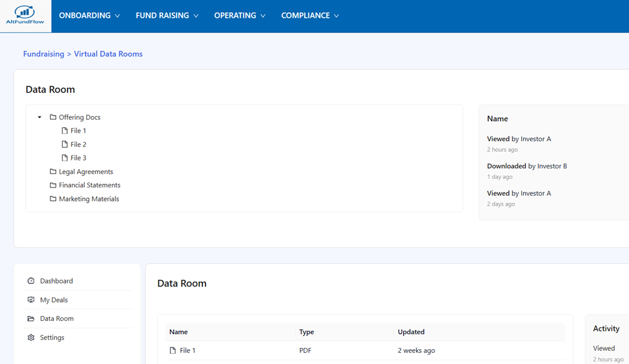Image resolution: width=629 pixels, height=364 pixels.
Task: Select File 2 in Offering Docs
Action: [x=78, y=144]
